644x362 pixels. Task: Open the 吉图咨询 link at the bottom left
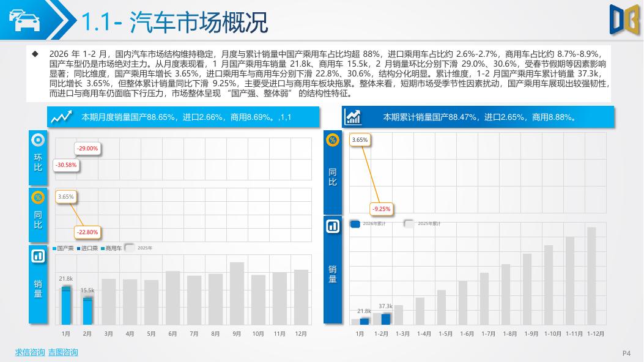click(x=65, y=352)
